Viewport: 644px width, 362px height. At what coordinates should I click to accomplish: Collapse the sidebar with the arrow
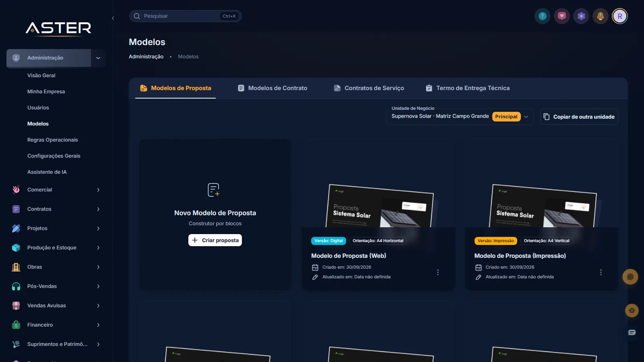click(113, 18)
